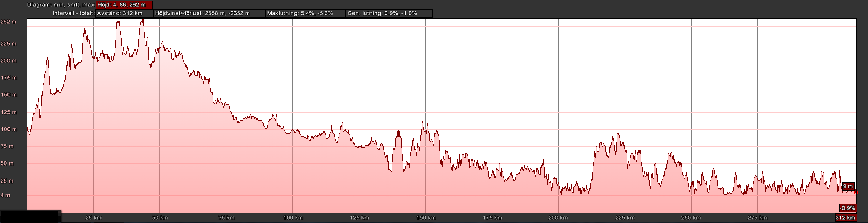Screen dimensions: 868x223
Task: Click the 50 m elevation axis label
Action: point(7,163)
